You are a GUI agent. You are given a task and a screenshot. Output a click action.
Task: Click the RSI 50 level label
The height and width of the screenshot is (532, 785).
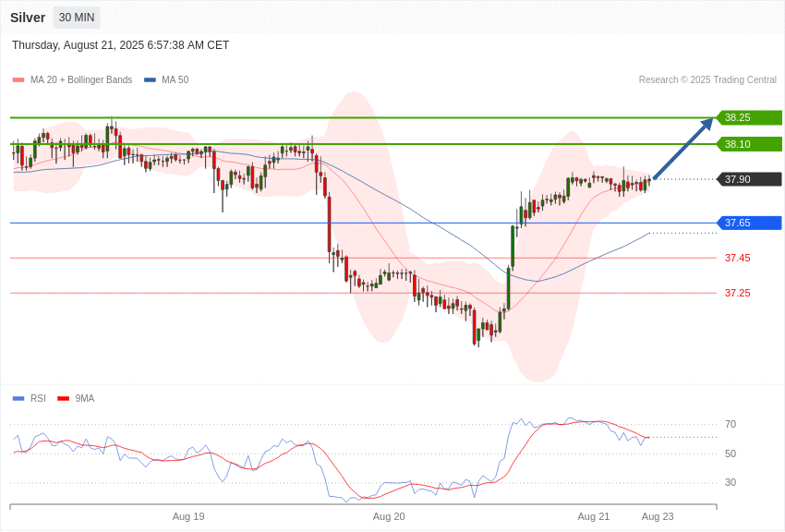[731, 453]
